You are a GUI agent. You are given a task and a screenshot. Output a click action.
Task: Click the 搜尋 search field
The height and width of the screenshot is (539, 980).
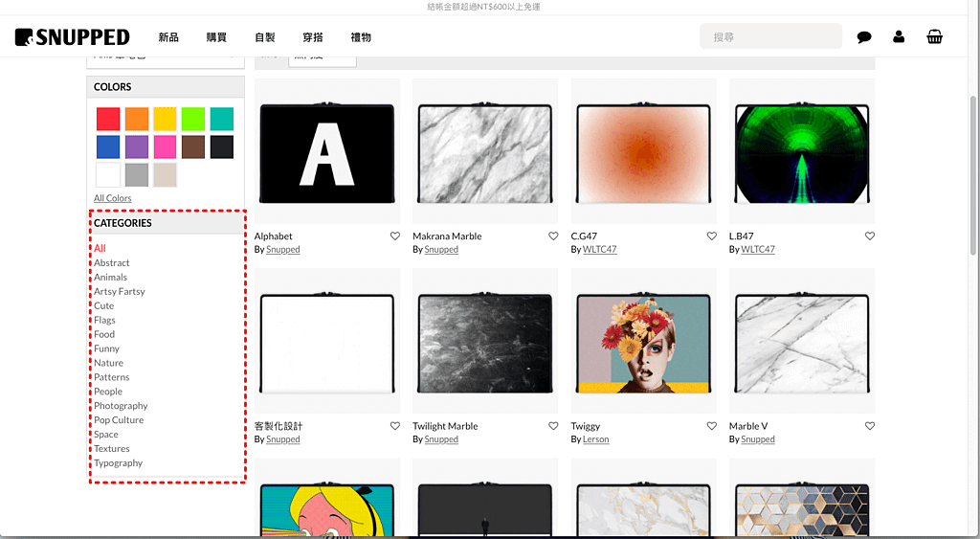pyautogui.click(x=770, y=37)
